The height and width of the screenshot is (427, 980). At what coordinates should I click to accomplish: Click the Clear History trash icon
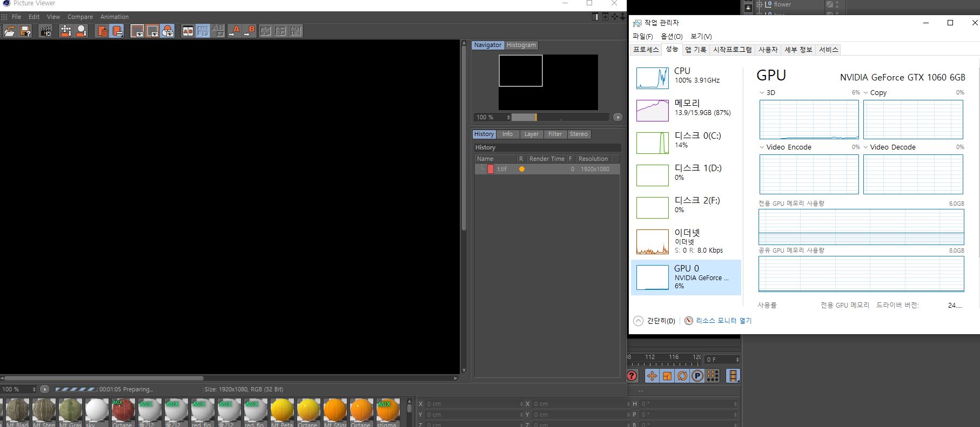tap(102, 31)
